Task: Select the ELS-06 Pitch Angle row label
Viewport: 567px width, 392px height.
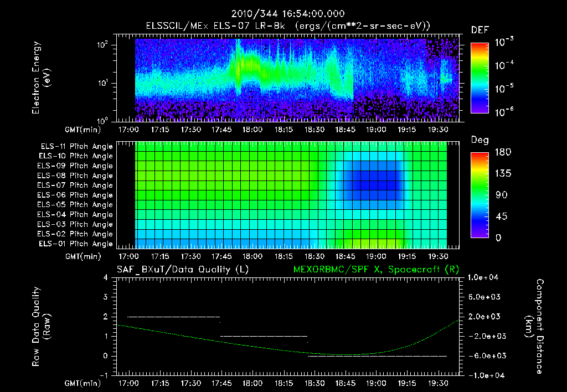Action: click(75, 195)
